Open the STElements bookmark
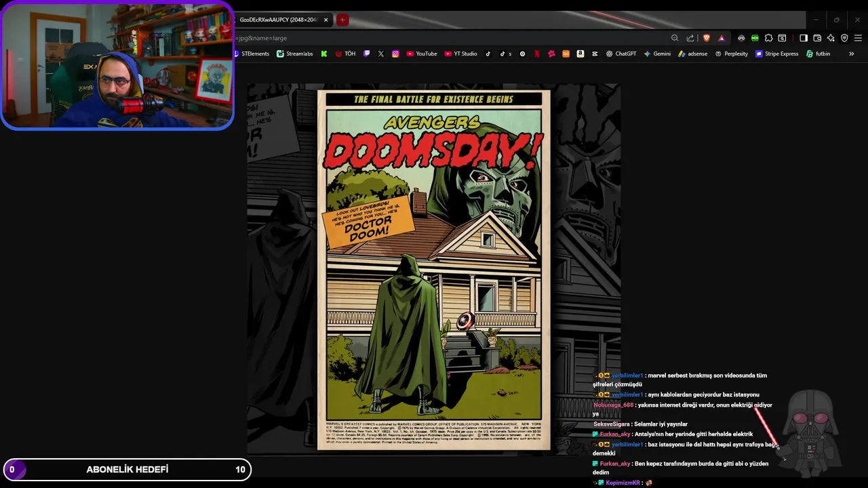Screen dimensions: 868x488 pos(252,54)
